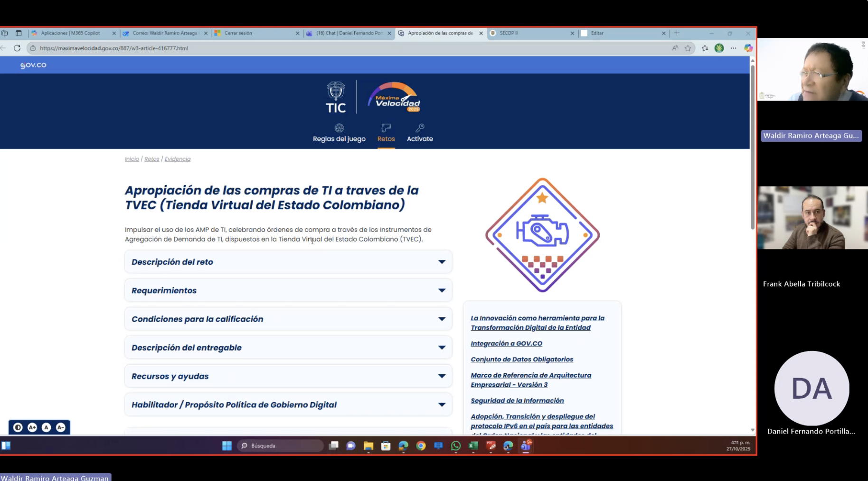Click the Reglas del juego globe icon
The image size is (868, 481).
click(x=339, y=128)
